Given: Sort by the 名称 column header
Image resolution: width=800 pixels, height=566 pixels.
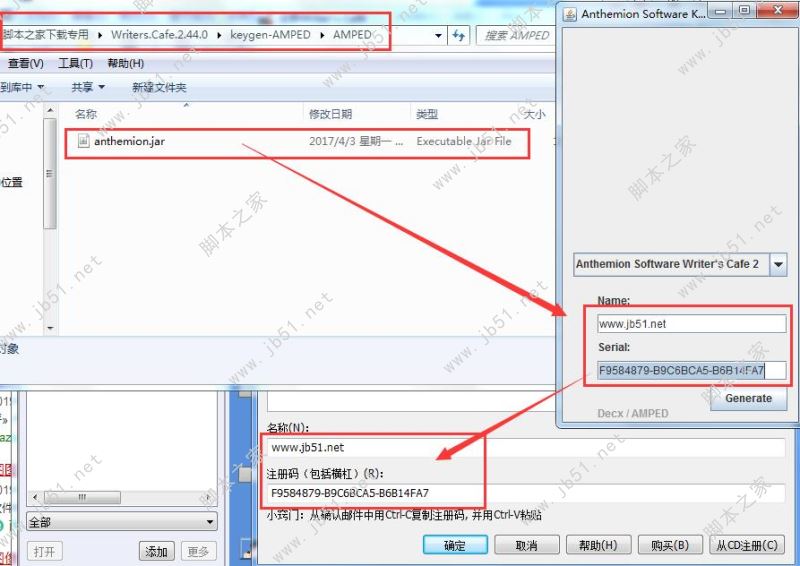Looking at the screenshot, I should [x=86, y=114].
